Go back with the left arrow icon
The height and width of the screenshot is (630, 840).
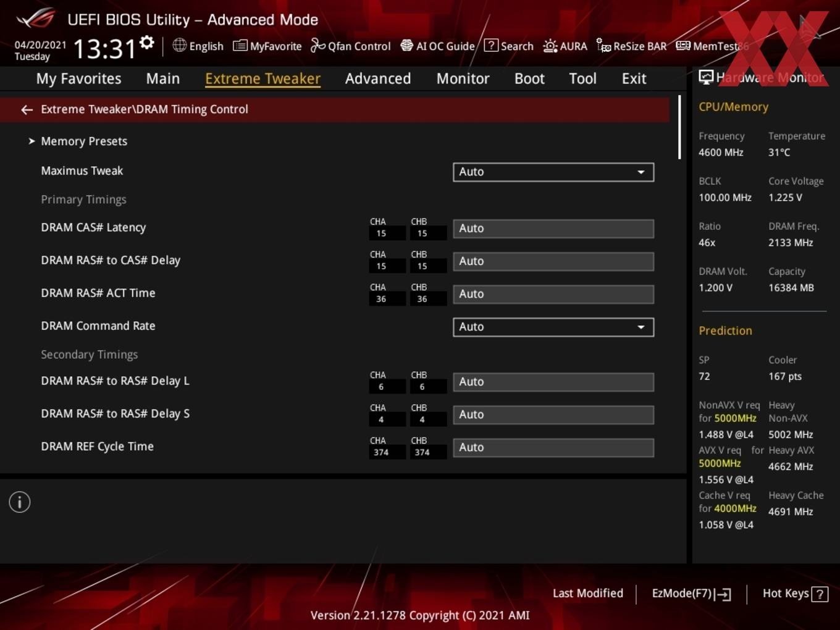coord(27,109)
